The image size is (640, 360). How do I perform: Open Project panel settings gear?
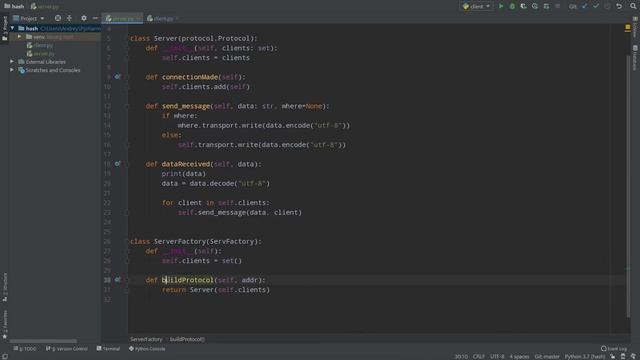coord(84,18)
